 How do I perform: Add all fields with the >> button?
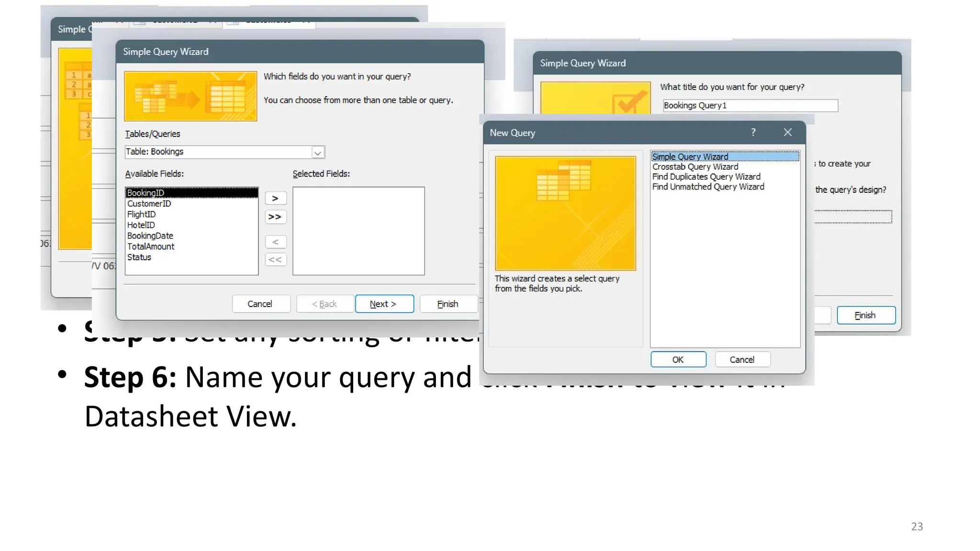275,217
